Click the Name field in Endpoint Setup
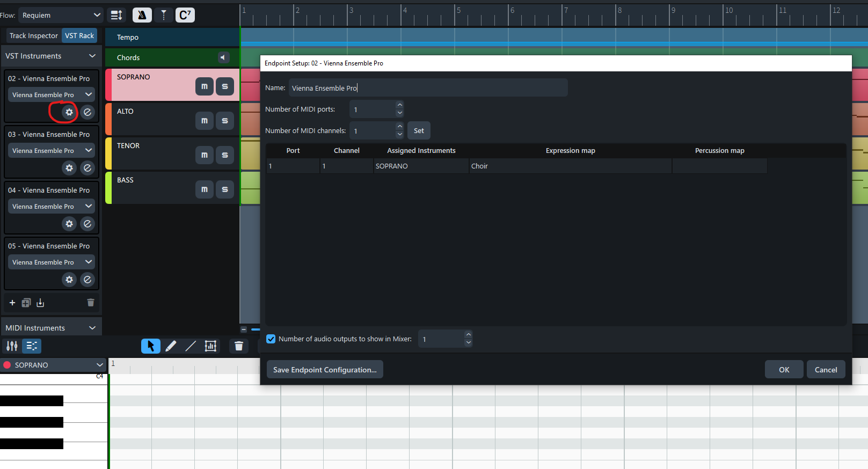868x469 pixels. 428,87
